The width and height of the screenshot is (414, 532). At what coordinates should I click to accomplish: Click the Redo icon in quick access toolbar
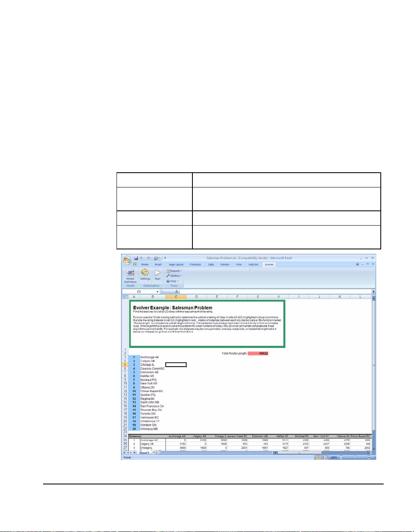149,258
